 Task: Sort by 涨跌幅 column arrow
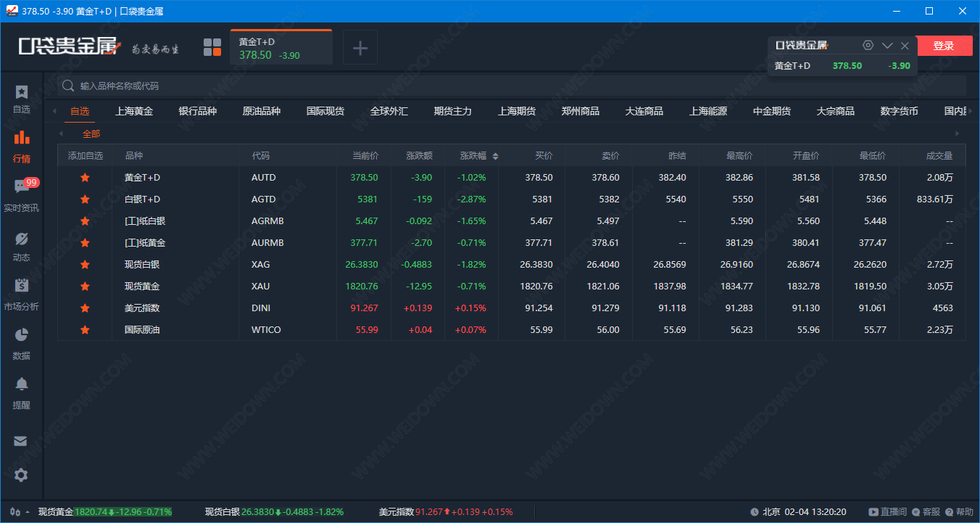tap(495, 156)
